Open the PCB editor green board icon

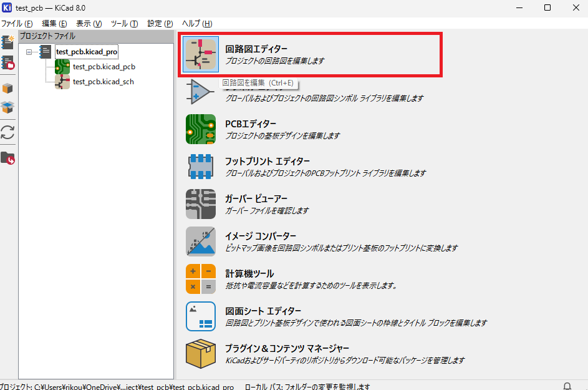point(201,129)
